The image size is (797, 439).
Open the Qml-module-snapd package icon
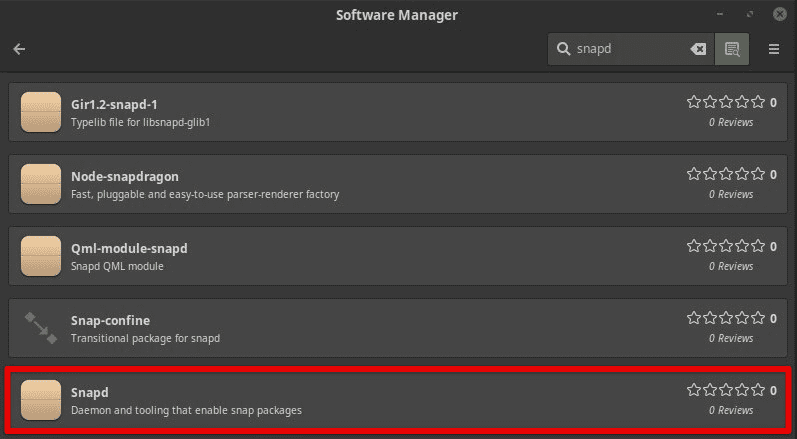pos(41,256)
